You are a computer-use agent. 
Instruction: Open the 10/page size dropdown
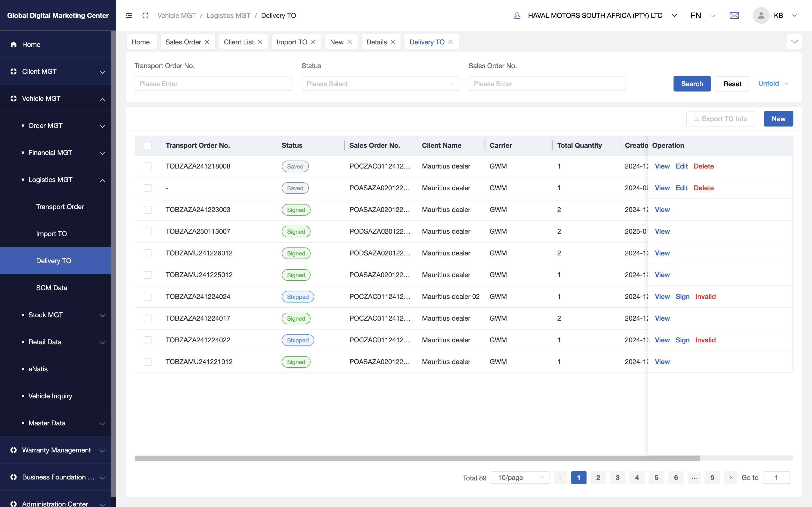tap(520, 477)
